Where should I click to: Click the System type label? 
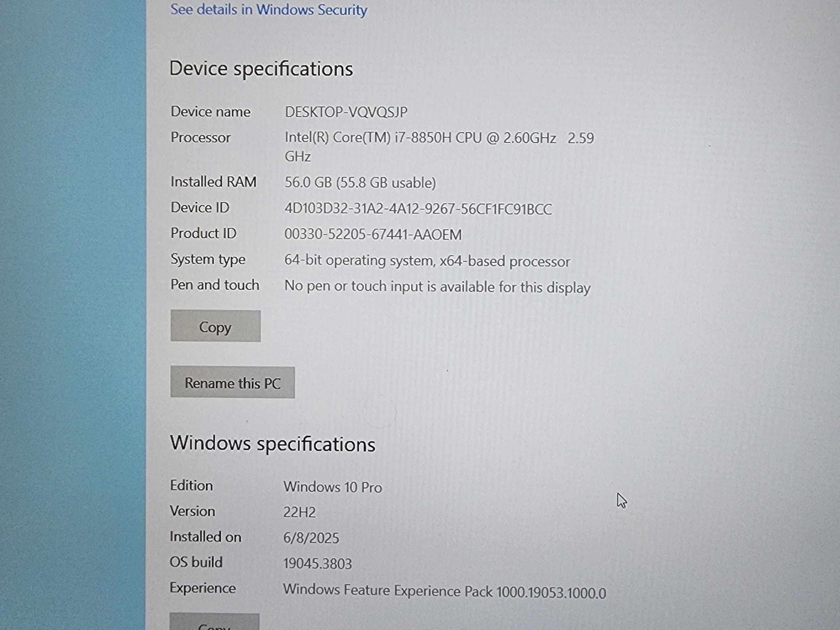(x=208, y=259)
